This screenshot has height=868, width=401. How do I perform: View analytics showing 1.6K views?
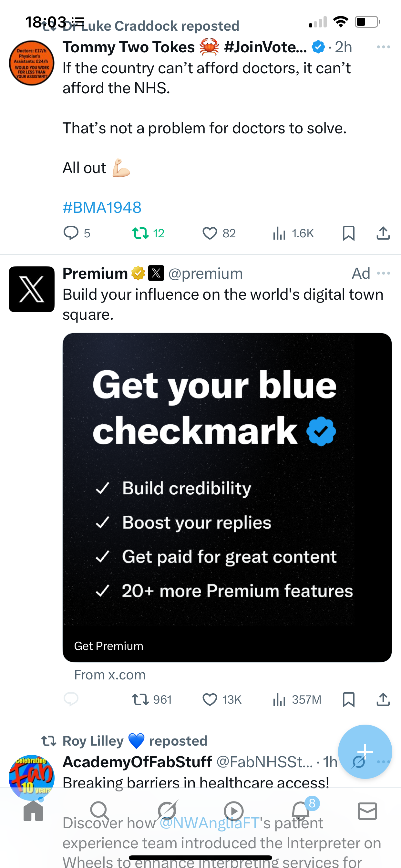pos(293,233)
